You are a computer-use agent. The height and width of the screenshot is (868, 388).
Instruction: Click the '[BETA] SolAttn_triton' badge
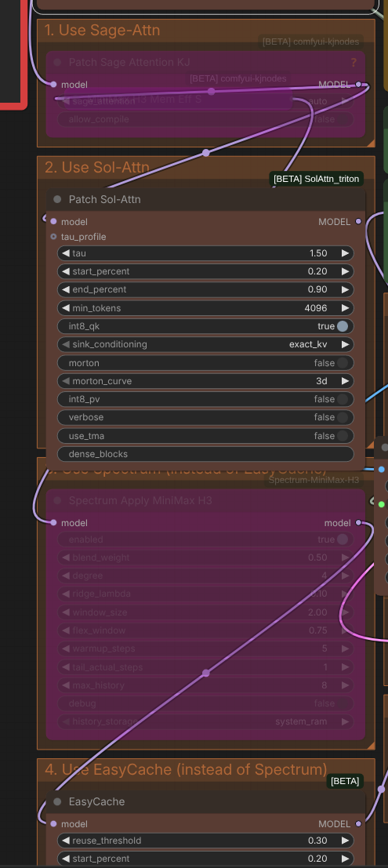[x=316, y=179]
